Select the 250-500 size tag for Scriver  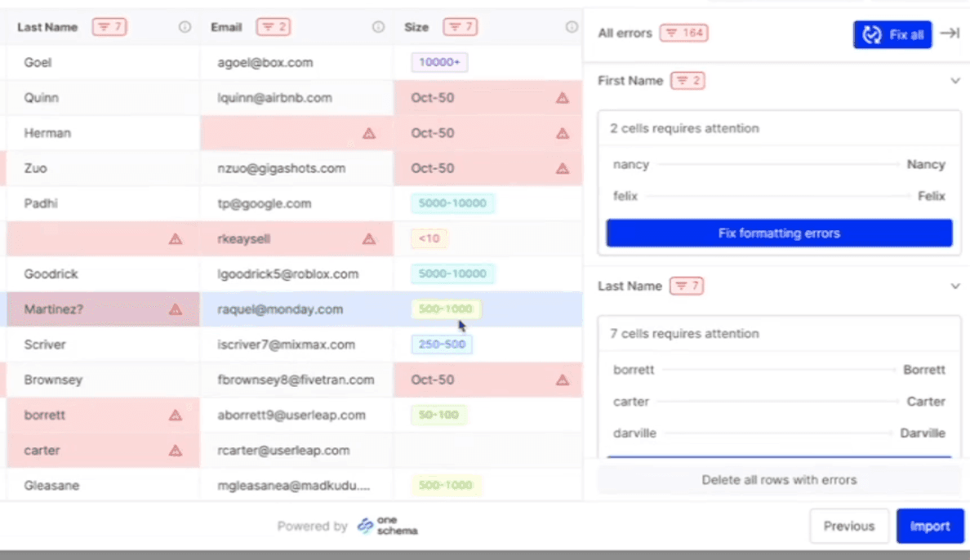[x=442, y=344]
